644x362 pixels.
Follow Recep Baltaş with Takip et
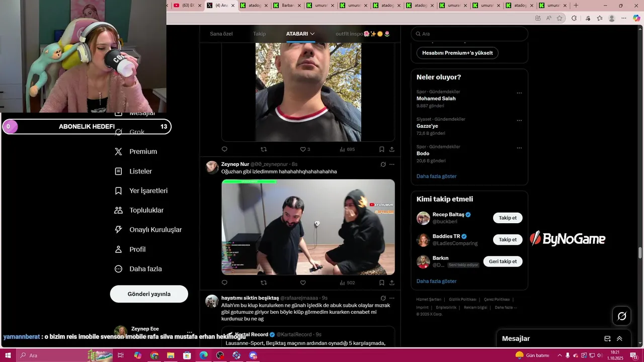click(x=508, y=218)
